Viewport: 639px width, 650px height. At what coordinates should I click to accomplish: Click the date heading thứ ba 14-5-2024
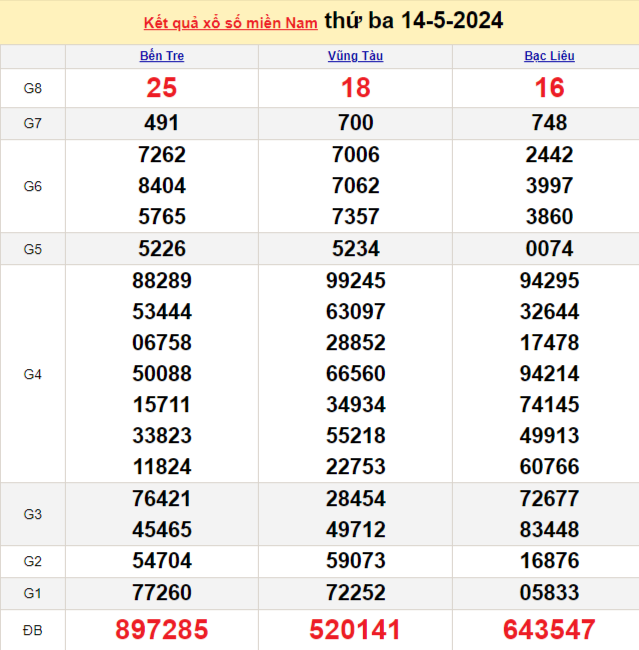click(414, 21)
